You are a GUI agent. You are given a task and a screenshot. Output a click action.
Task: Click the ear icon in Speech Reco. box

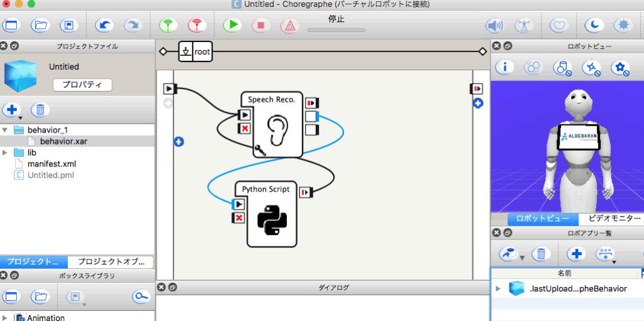pyautogui.click(x=277, y=129)
